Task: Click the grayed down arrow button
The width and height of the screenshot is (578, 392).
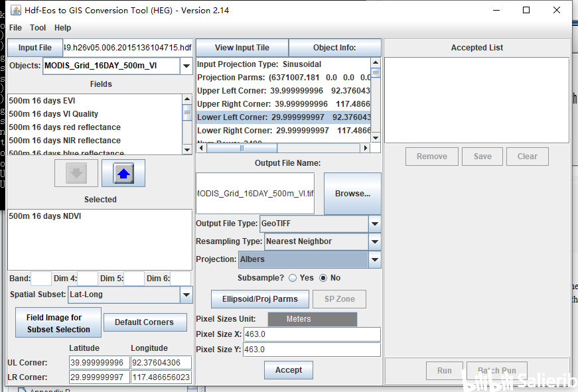Action: tap(76, 173)
